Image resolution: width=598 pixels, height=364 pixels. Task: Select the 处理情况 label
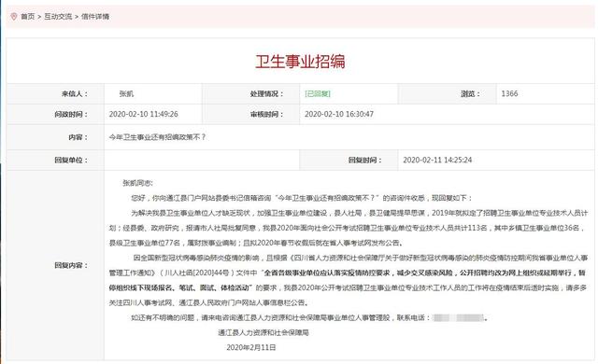pos(266,93)
